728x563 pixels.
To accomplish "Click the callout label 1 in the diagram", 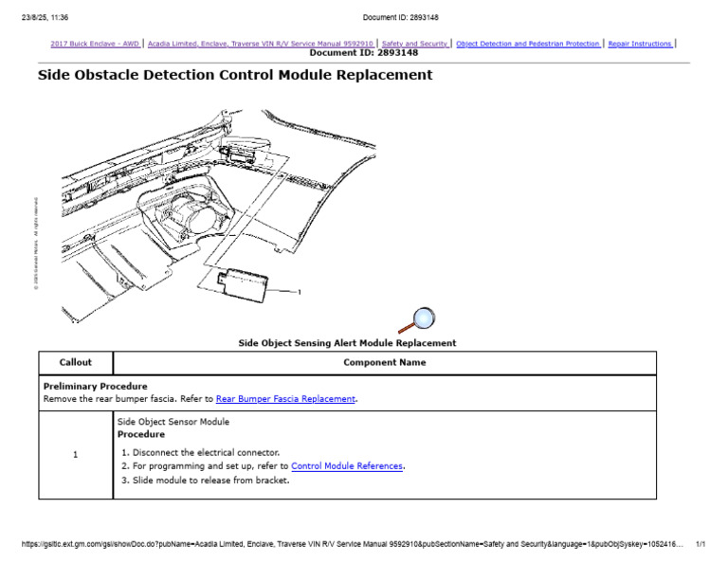I will (x=300, y=293).
